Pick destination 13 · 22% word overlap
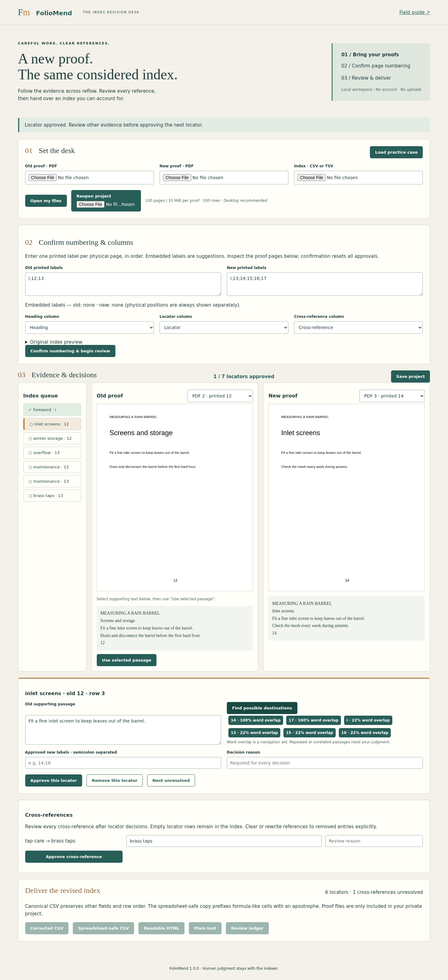Viewport: 448px width, 980px height. [254, 733]
